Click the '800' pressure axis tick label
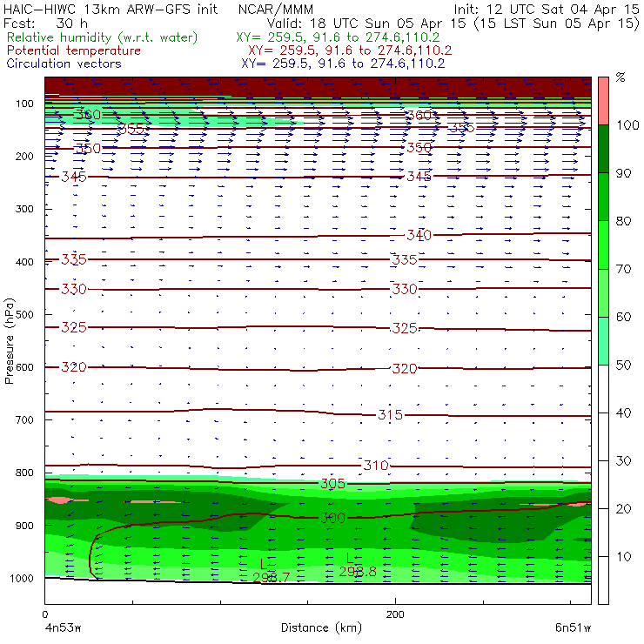 tap(24, 473)
